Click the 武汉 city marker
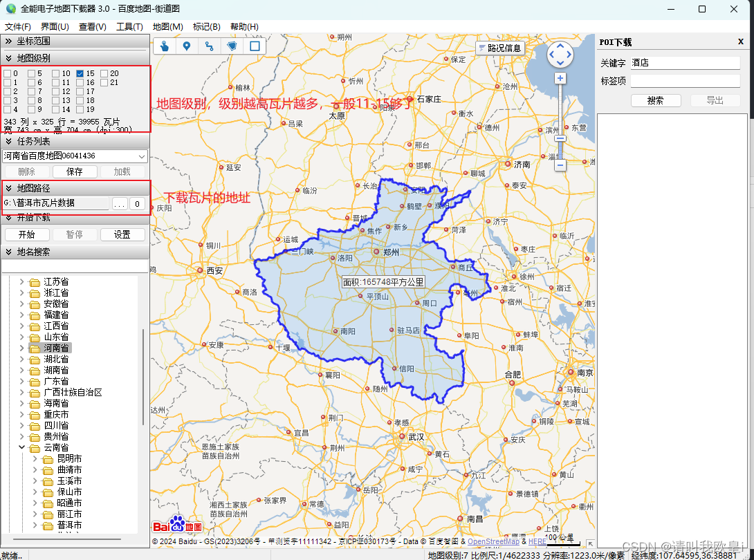The height and width of the screenshot is (560, 754). click(402, 436)
